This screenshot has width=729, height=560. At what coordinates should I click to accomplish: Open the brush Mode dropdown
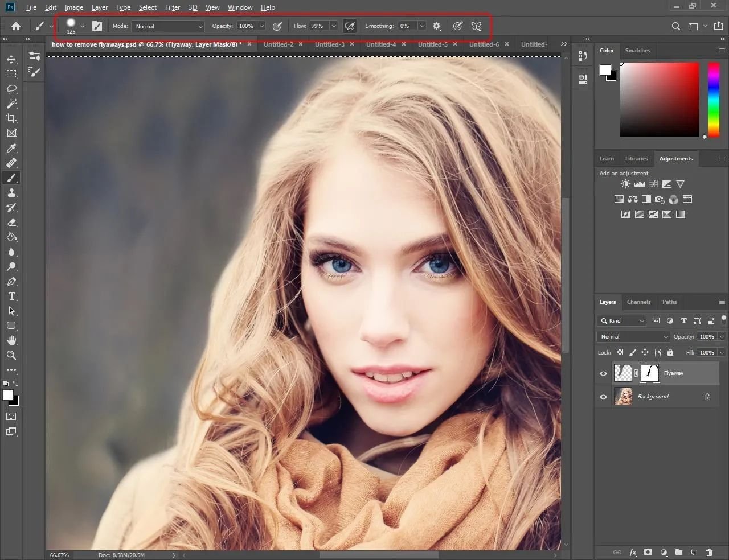pos(168,26)
